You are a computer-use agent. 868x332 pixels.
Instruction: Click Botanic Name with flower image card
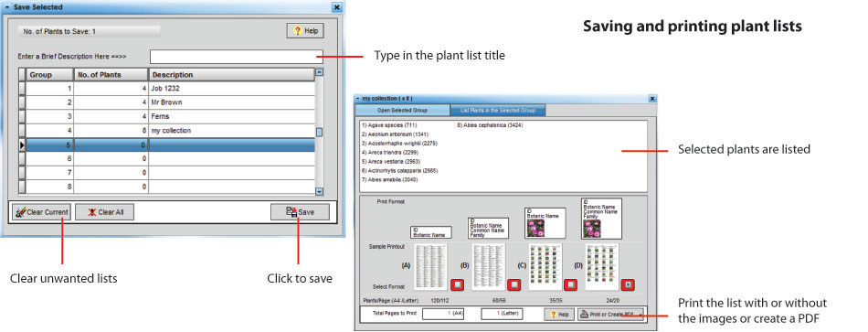(545, 223)
